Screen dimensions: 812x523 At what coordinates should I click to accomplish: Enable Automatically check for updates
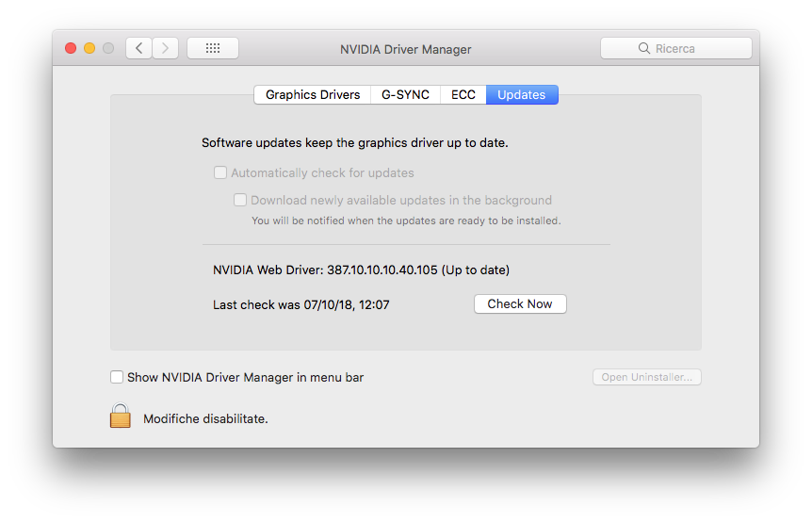point(220,172)
